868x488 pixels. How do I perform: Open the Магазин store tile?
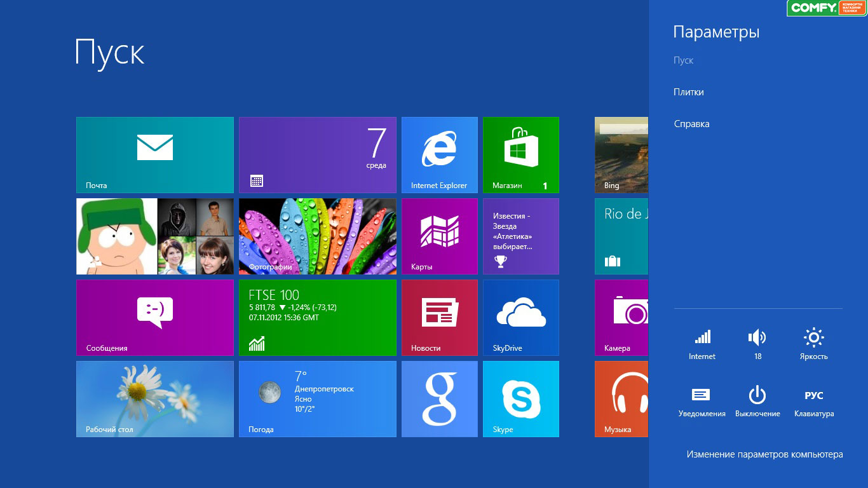click(x=521, y=155)
